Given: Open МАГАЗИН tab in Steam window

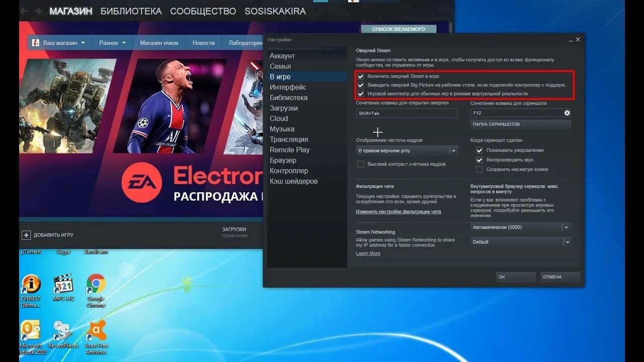Looking at the screenshot, I should point(71,11).
